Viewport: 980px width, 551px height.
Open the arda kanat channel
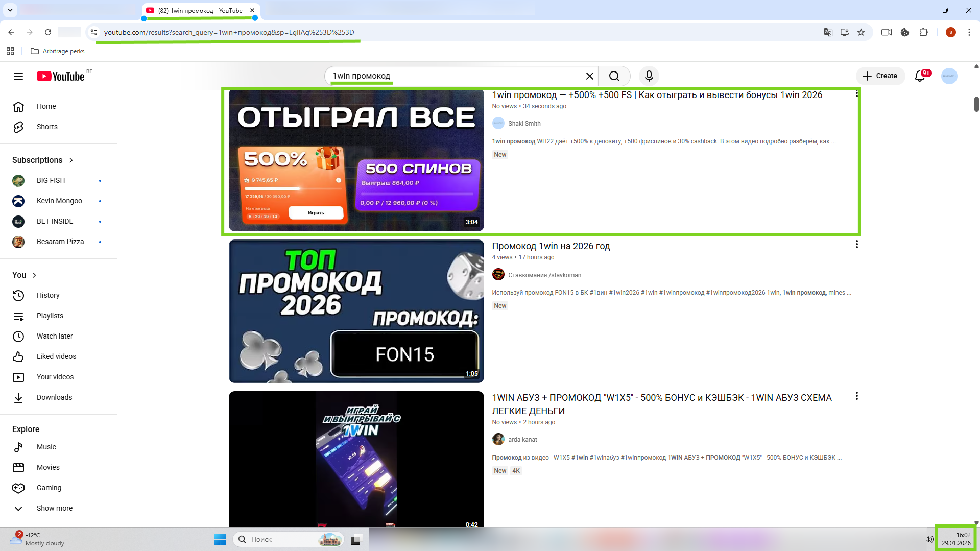pos(522,440)
